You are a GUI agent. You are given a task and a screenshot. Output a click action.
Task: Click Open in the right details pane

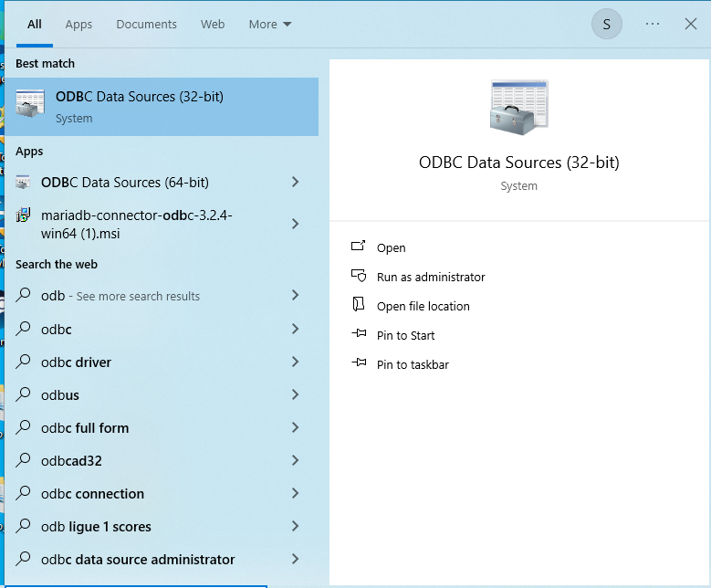coord(391,247)
